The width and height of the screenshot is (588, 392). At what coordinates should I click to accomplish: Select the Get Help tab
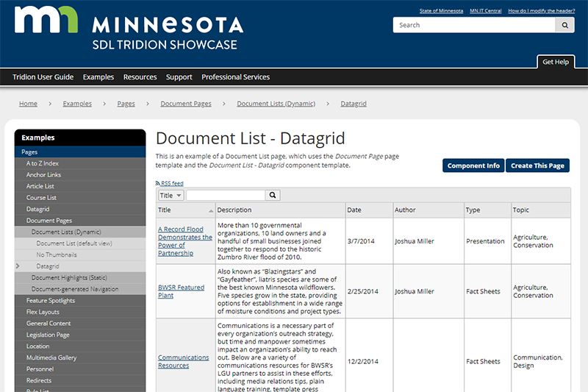point(555,63)
